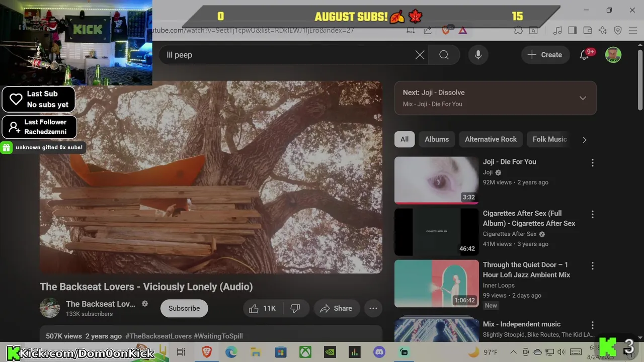Click the Share button
The height and width of the screenshot is (362, 644).
point(336,308)
